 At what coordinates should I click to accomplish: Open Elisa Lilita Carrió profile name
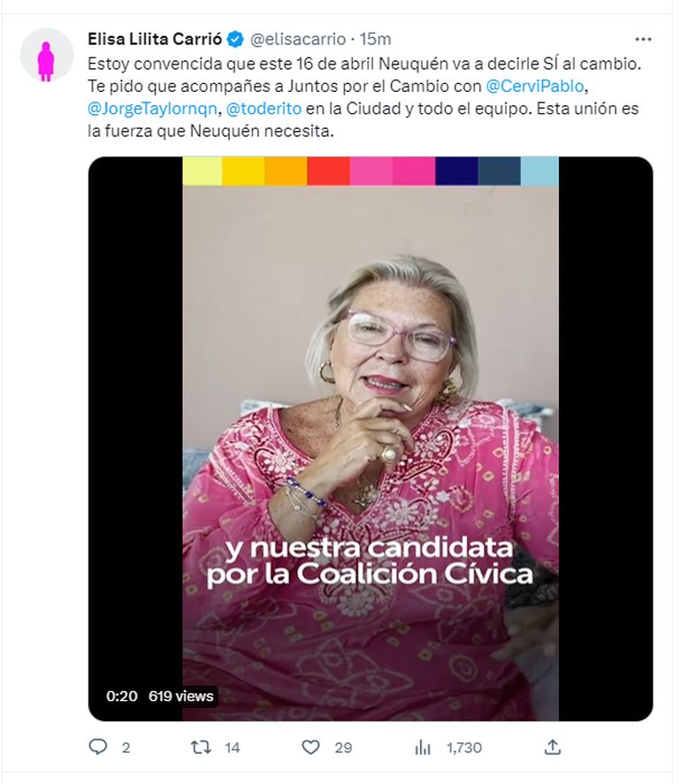(x=155, y=39)
